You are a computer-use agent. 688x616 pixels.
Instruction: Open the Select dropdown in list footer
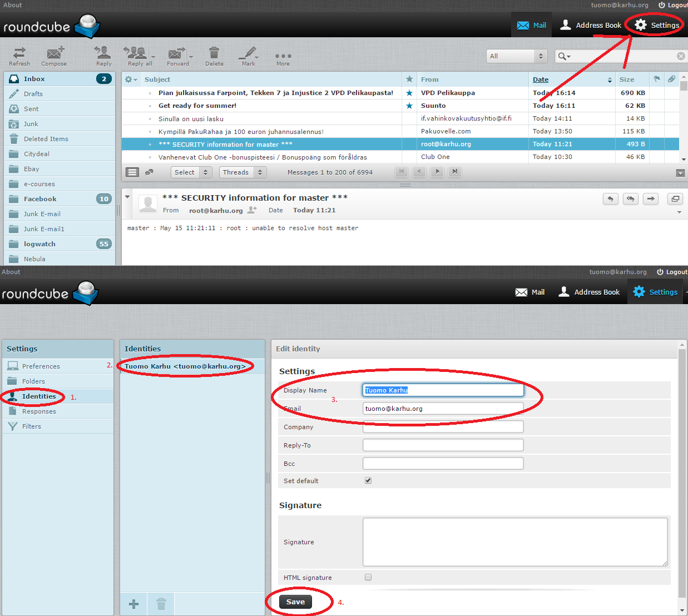[191, 172]
